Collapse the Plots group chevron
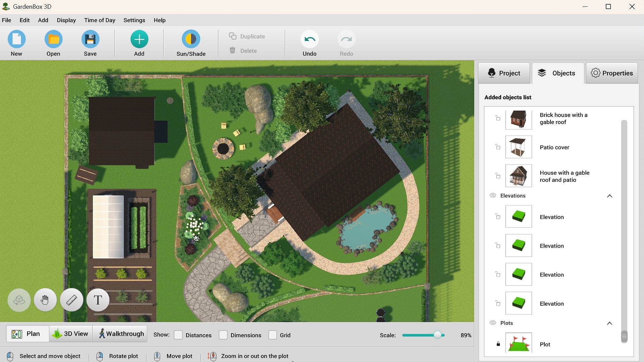 609,323
